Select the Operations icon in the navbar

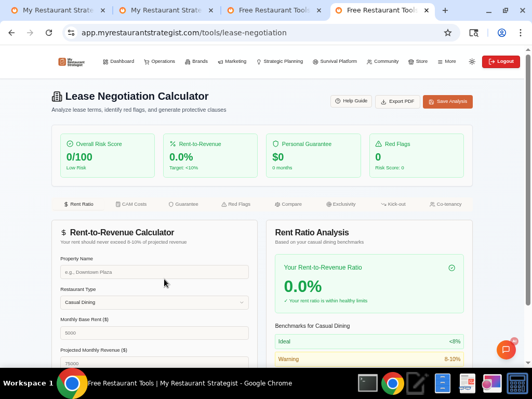(147, 61)
